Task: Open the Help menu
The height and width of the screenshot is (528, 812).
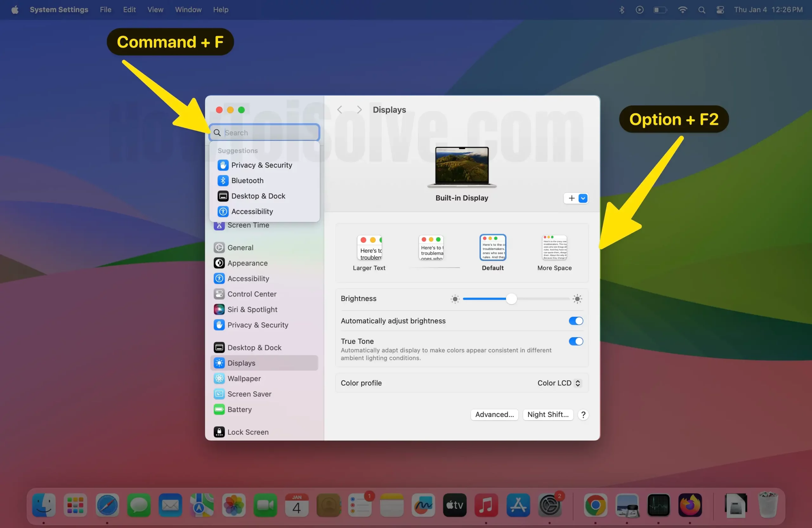Action: pos(220,10)
